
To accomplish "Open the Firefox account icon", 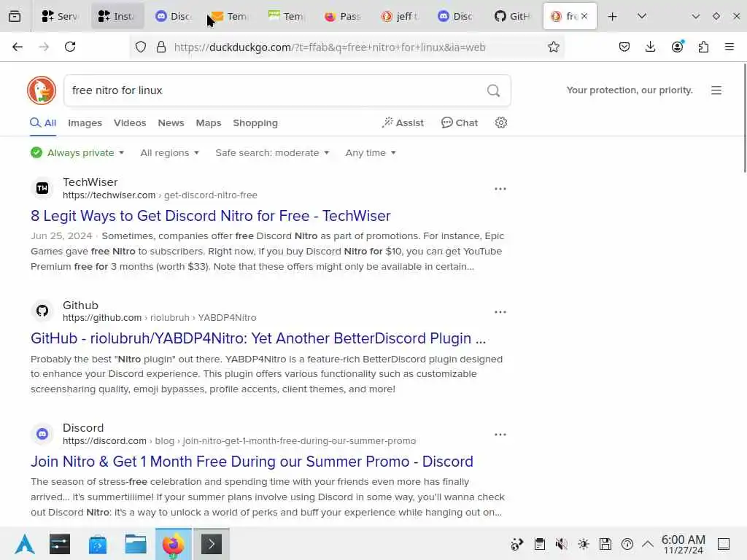I will [x=677, y=47].
